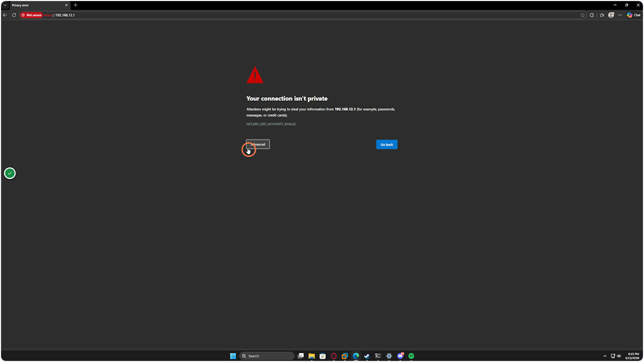
Task: Open the tab actions chevron menu
Action: click(x=5, y=5)
